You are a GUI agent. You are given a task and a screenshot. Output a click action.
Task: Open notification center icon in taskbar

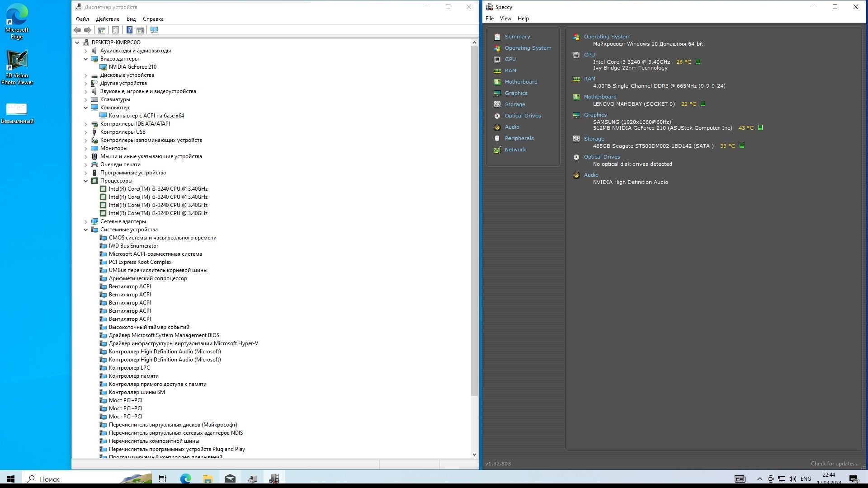click(x=854, y=479)
